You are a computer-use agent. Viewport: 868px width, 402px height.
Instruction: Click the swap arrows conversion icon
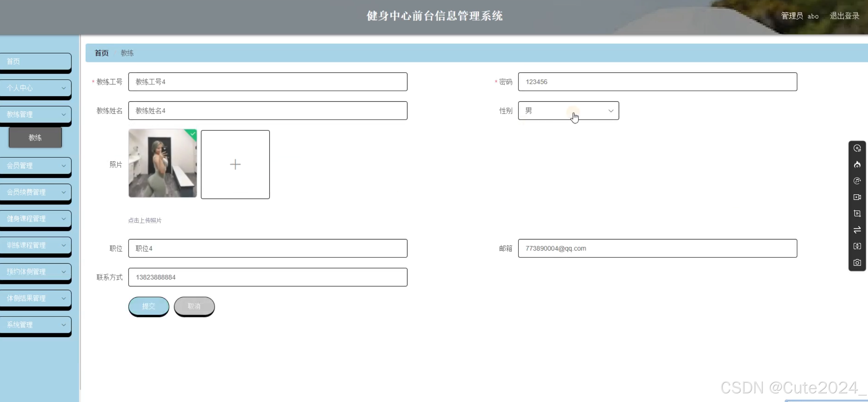(857, 230)
